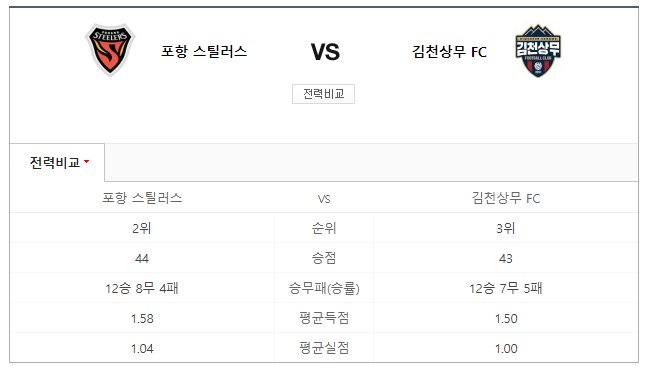The height and width of the screenshot is (370, 646).
Task: Click the 전력비교 button under VS
Action: pos(323,94)
